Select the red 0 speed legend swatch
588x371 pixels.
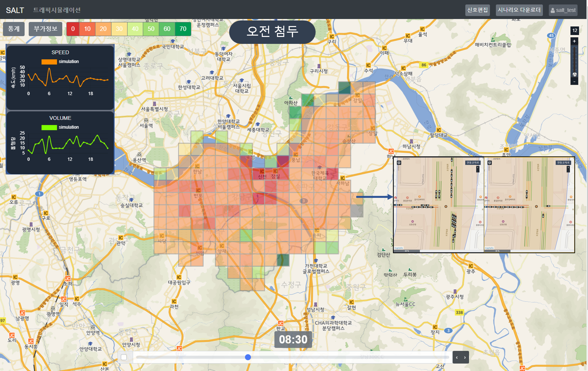coord(73,29)
